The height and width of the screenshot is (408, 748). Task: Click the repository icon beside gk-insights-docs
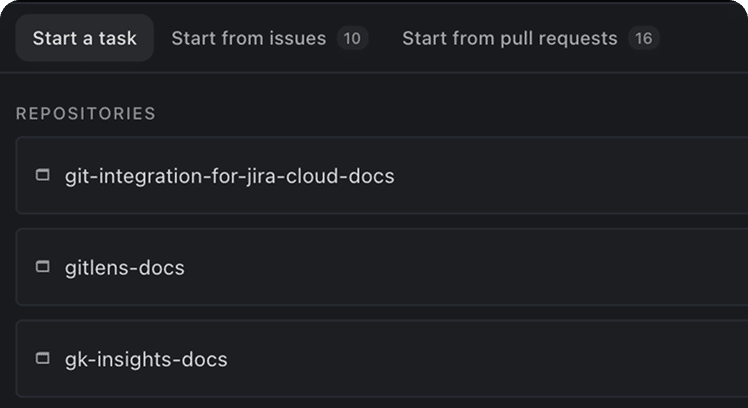(43, 358)
